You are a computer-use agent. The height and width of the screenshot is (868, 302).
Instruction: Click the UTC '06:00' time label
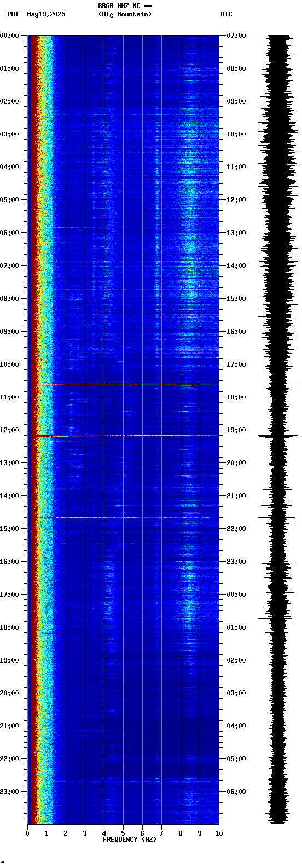(x=236, y=792)
